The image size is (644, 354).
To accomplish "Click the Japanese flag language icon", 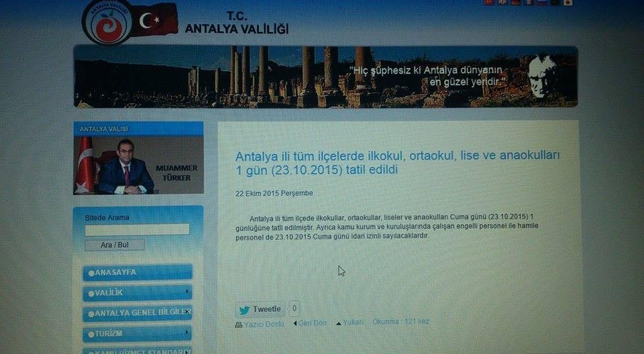I will point(568,3).
